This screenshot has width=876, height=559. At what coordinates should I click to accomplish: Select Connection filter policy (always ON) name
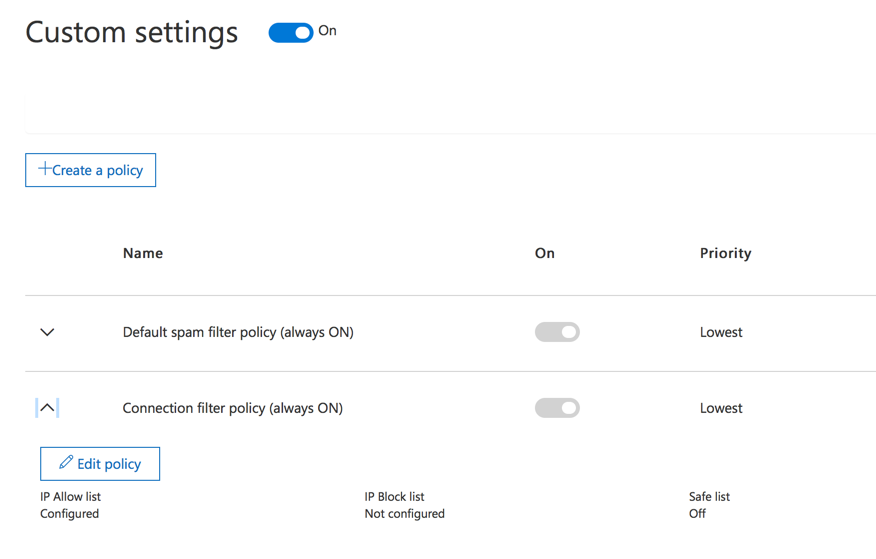click(x=232, y=408)
